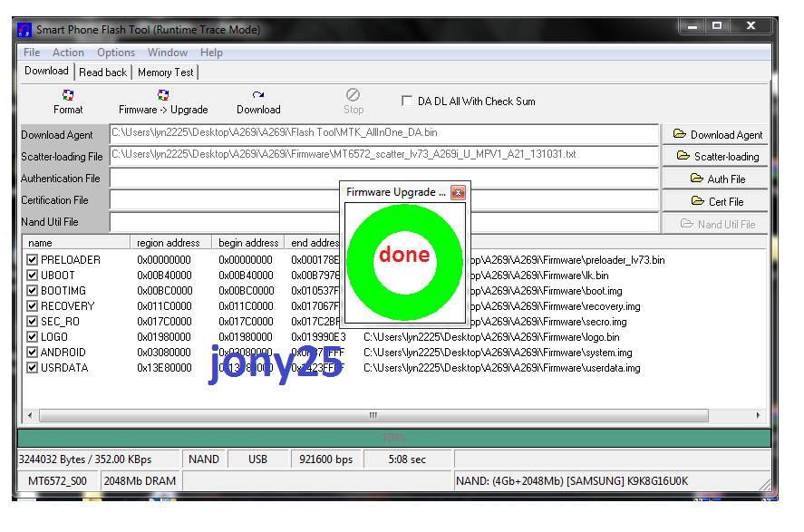Browse for a Scatter-loading file
The width and height of the screenshot is (804, 532).
coord(717,157)
